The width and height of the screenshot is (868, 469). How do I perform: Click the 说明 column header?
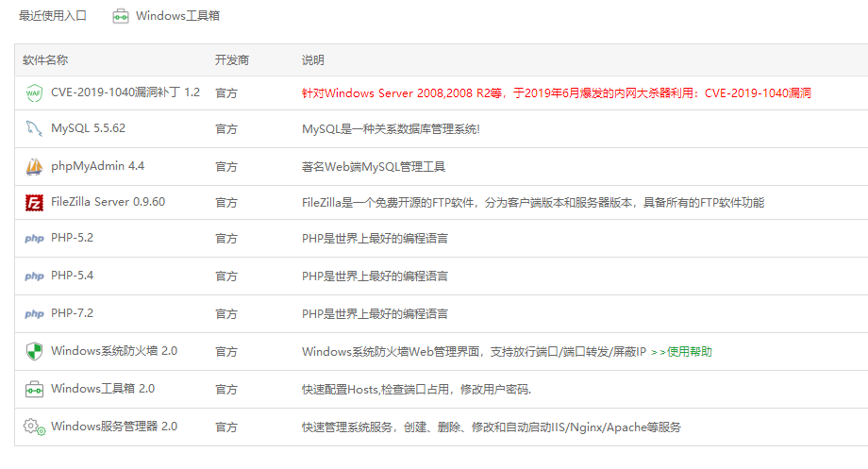[313, 59]
